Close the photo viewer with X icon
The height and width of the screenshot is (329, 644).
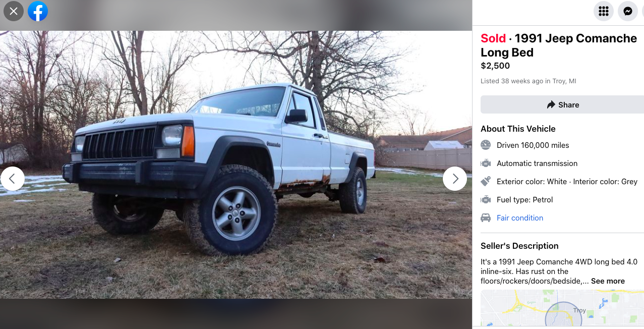coord(14,11)
